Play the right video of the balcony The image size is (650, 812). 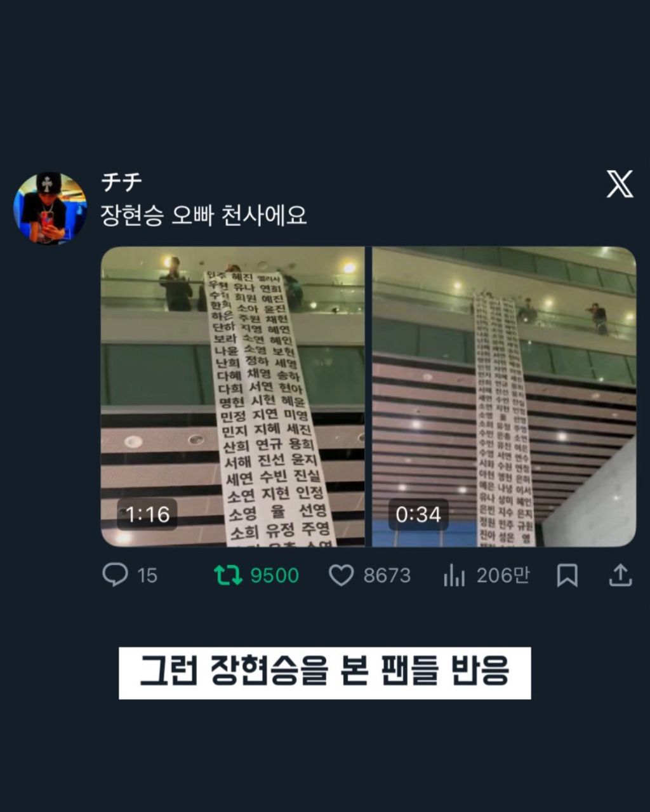click(504, 396)
